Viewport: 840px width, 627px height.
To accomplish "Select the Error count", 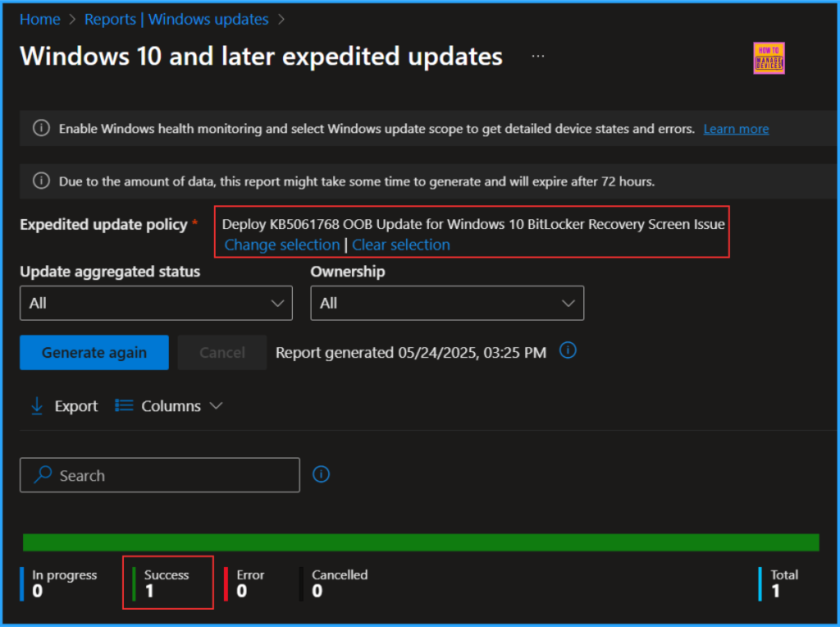I will (x=242, y=591).
